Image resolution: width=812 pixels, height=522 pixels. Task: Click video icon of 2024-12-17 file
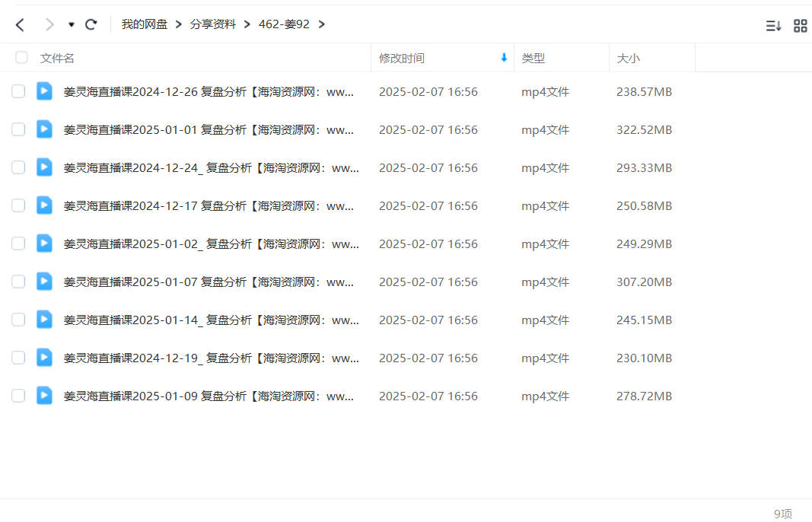45,205
